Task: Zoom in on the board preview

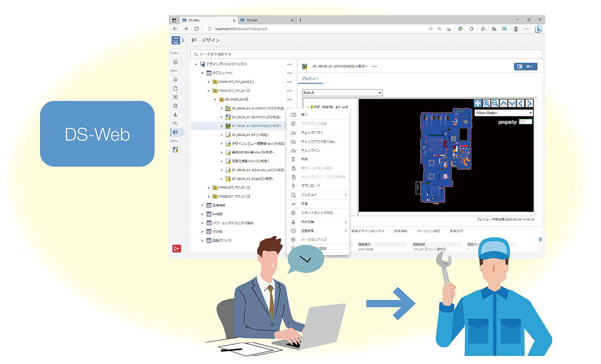Action: pyautogui.click(x=486, y=103)
